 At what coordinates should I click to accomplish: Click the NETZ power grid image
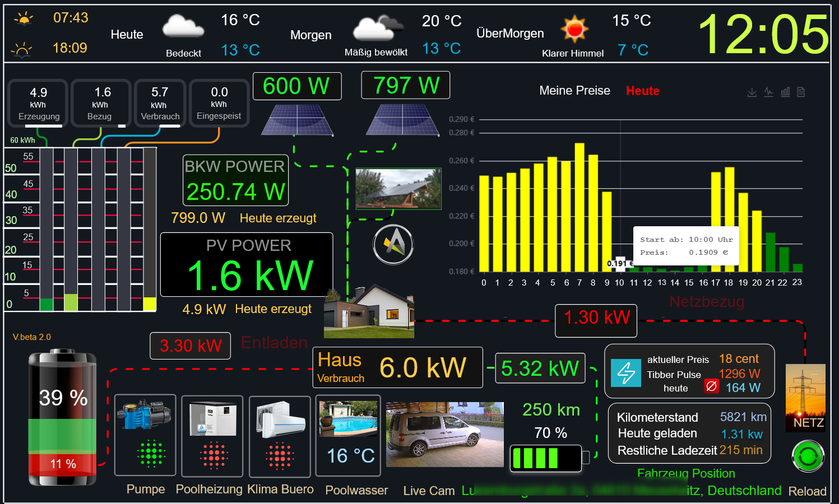[x=805, y=398]
